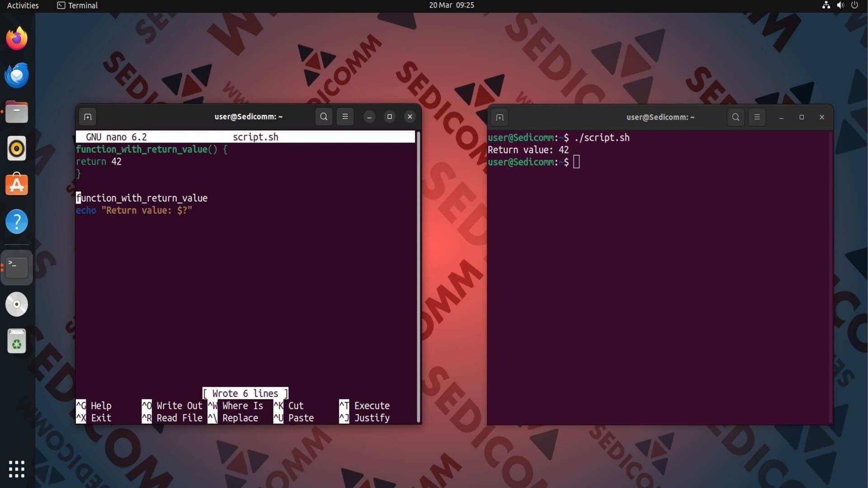Screen dimensions: 868x488
Task: Open hamburger menu in left terminal
Action: pos(345,117)
